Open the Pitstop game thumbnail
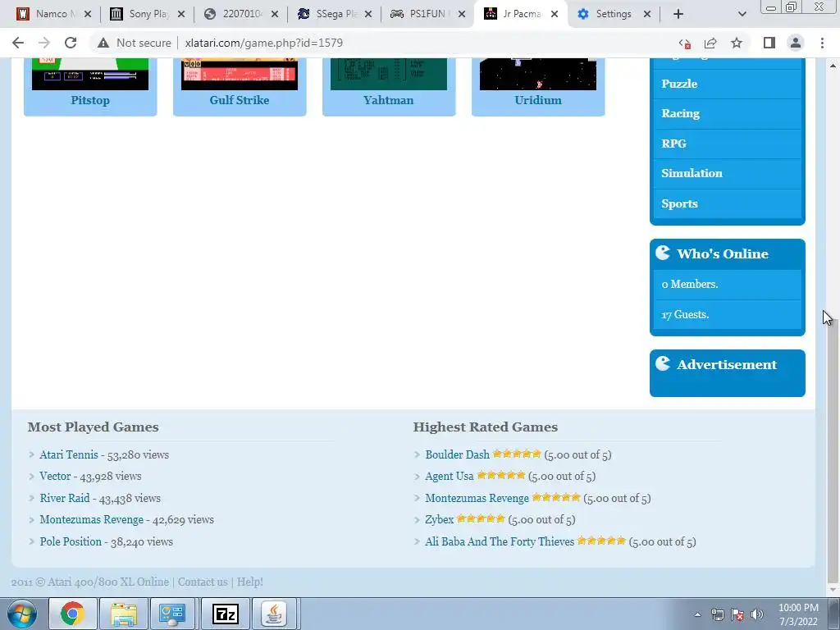 [90, 74]
